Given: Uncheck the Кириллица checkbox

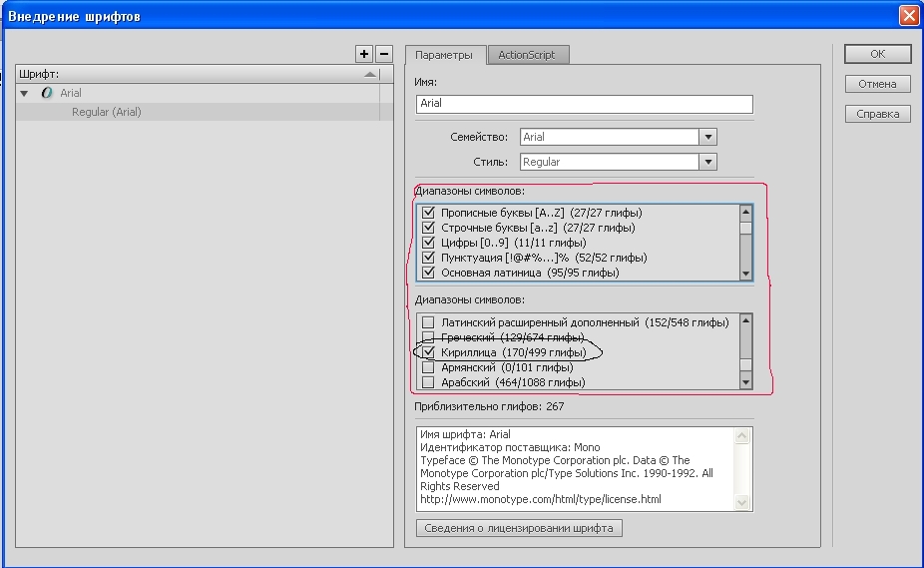Looking at the screenshot, I should pos(428,352).
